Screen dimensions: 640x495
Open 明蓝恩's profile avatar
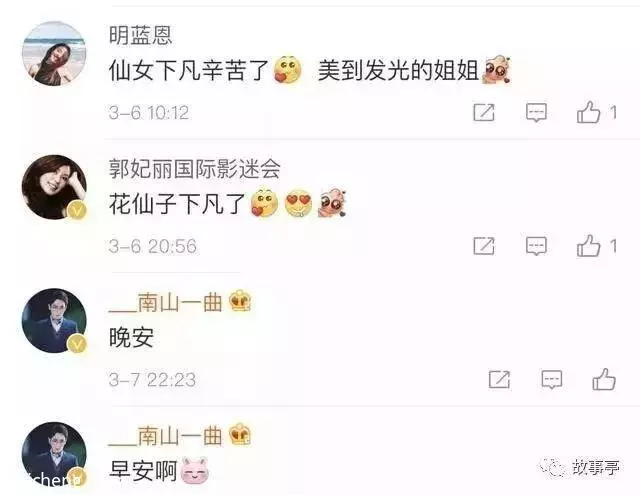pos(54,54)
